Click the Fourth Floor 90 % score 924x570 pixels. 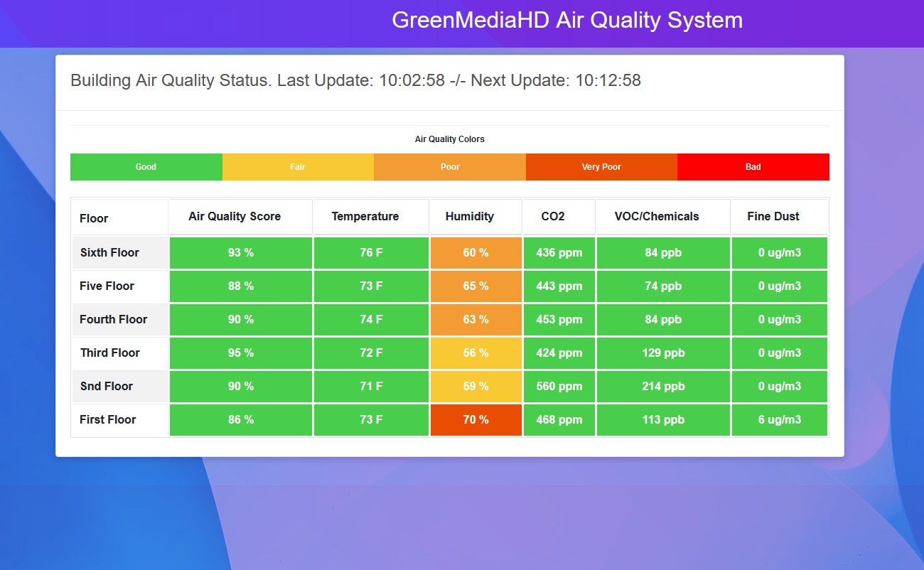pyautogui.click(x=241, y=320)
